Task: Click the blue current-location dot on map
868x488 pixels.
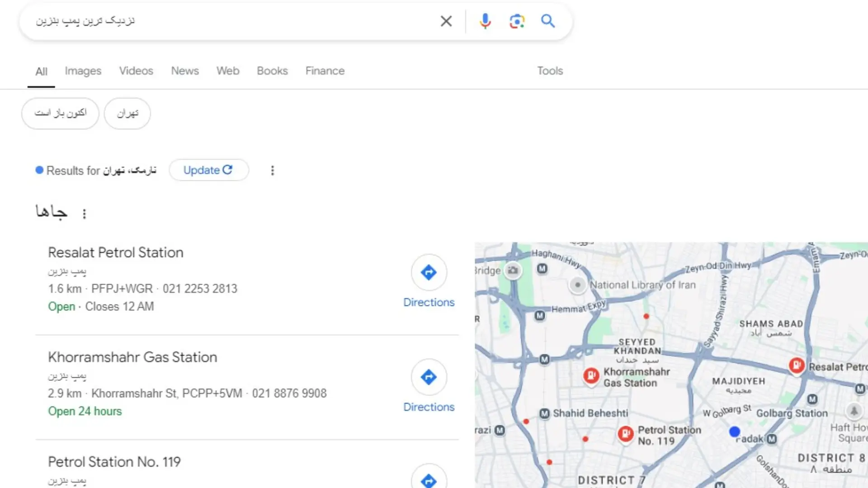Action: coord(735,432)
